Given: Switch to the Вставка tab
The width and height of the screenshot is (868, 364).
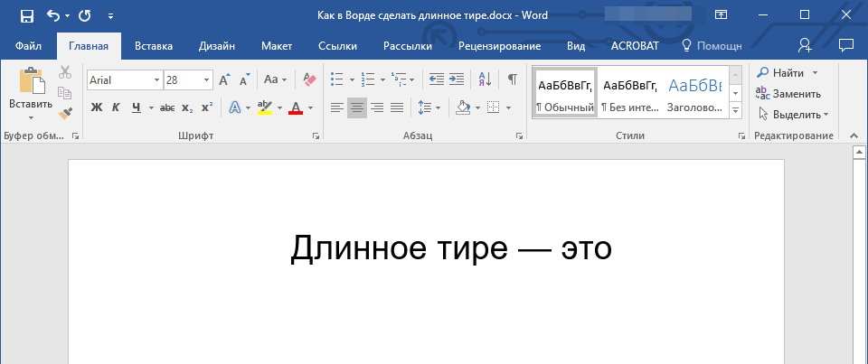Looking at the screenshot, I should pyautogui.click(x=154, y=45).
